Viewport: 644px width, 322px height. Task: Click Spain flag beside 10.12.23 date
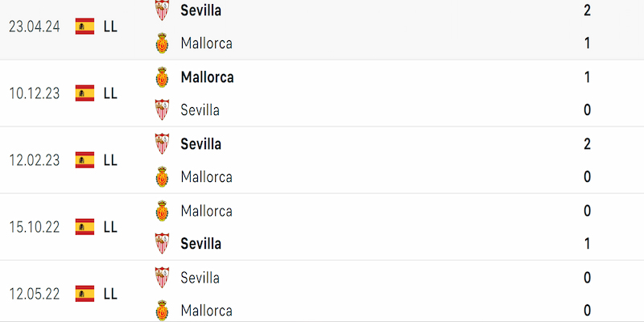point(85,93)
